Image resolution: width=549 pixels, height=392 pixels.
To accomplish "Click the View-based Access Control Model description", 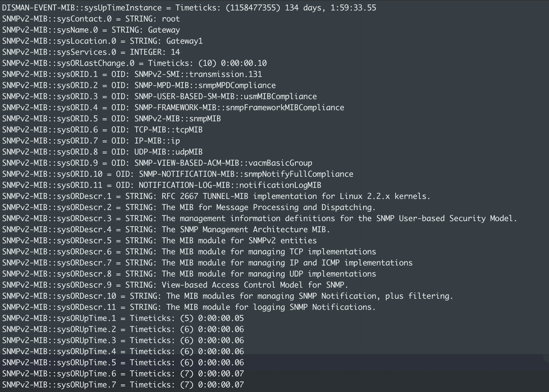I will pos(255,285).
